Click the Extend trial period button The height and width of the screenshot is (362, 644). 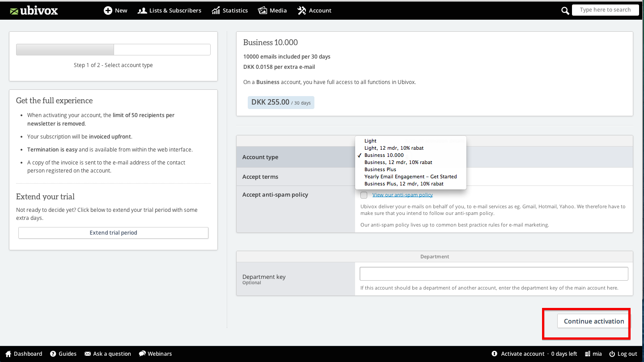(x=113, y=233)
